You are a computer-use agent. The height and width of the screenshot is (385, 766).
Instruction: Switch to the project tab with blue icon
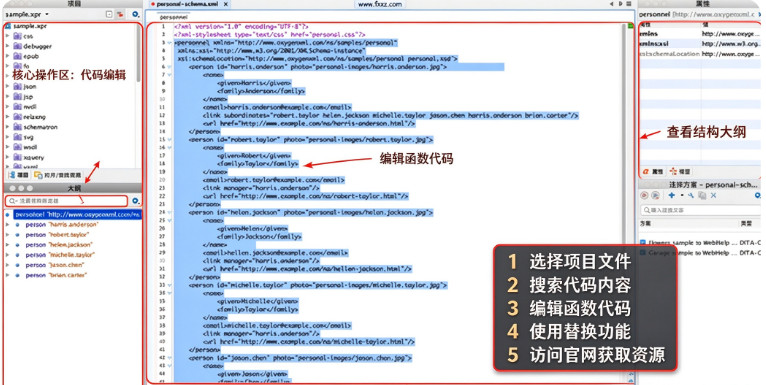point(19,175)
